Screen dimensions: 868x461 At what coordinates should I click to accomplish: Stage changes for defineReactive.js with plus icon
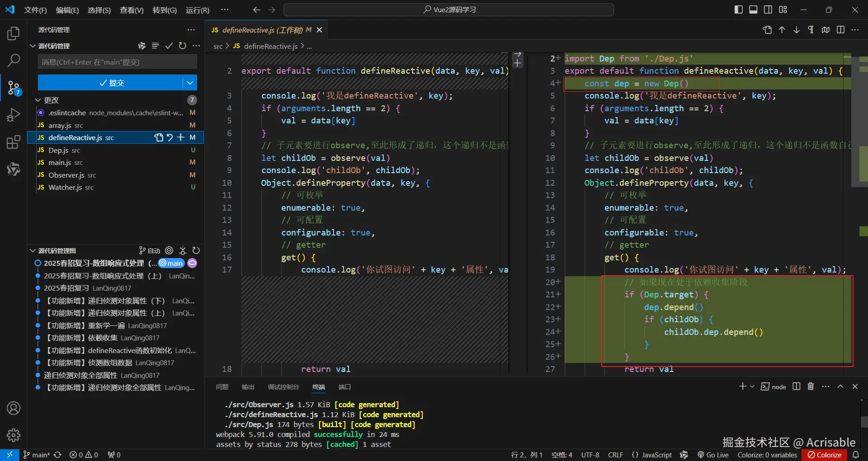pos(181,137)
